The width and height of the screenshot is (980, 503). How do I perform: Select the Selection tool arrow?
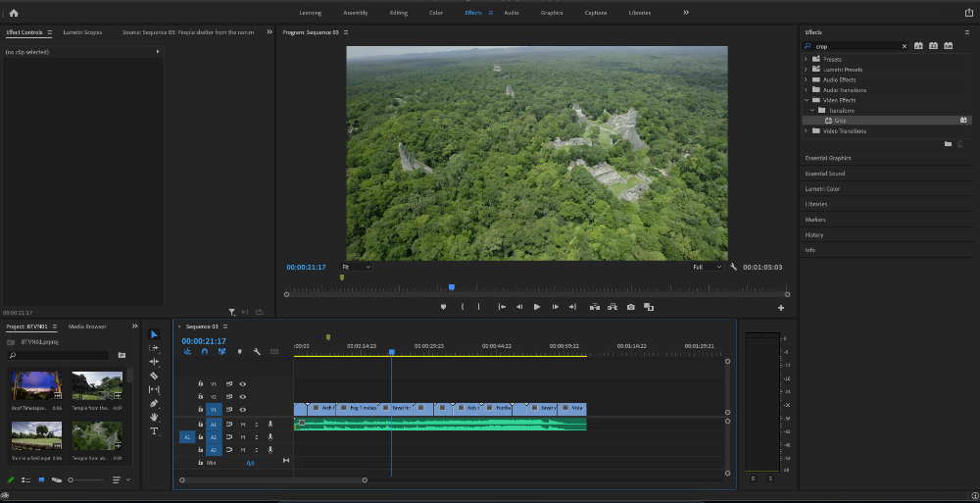[155, 334]
